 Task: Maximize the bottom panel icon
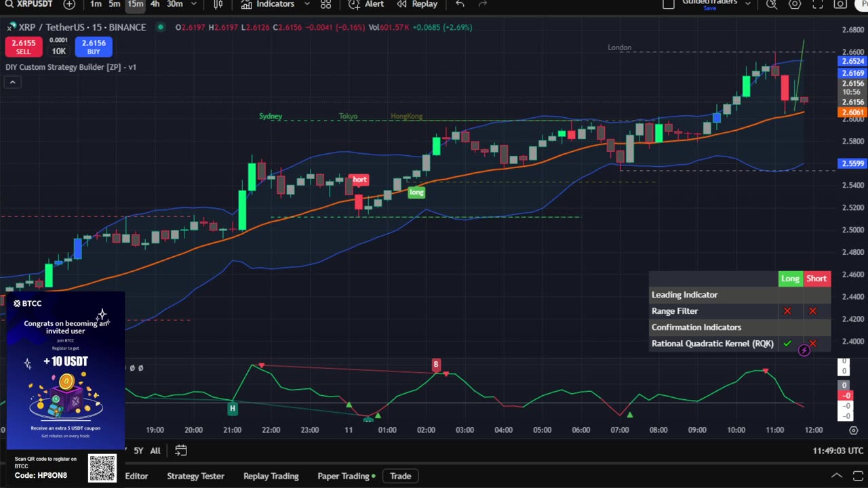point(858,476)
